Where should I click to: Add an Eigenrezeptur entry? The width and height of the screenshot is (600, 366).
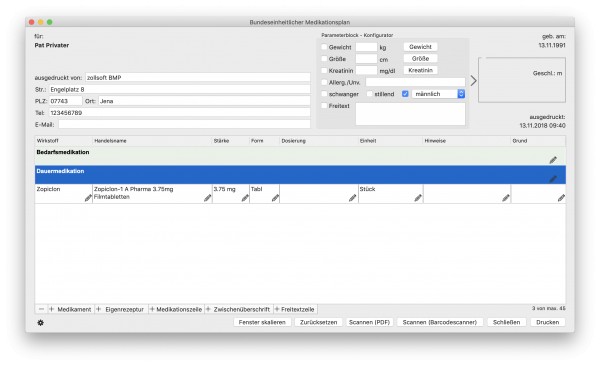pos(120,309)
